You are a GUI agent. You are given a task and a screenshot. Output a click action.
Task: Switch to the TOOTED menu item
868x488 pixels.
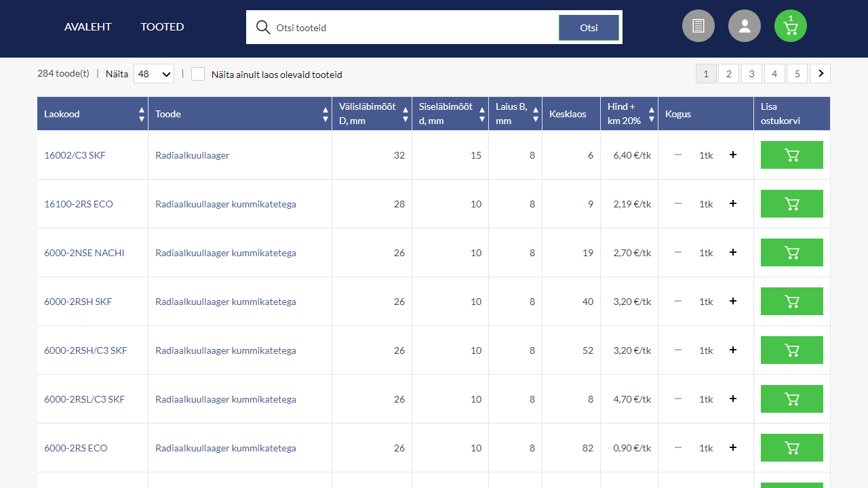tap(162, 26)
